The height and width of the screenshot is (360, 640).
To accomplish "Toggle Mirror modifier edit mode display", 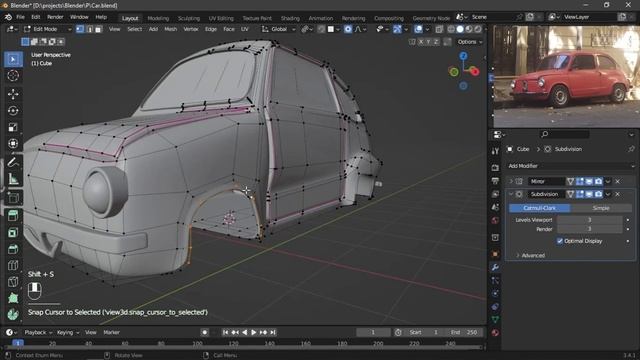I will click(580, 181).
